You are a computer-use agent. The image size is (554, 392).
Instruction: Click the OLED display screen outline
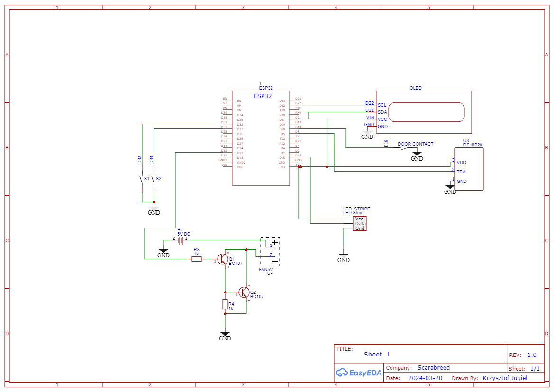(x=427, y=112)
